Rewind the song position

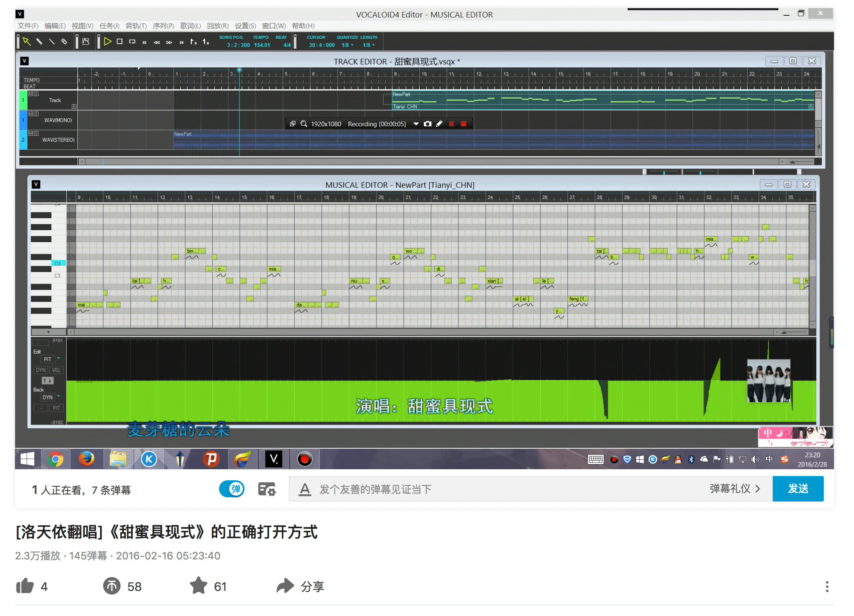click(x=157, y=42)
